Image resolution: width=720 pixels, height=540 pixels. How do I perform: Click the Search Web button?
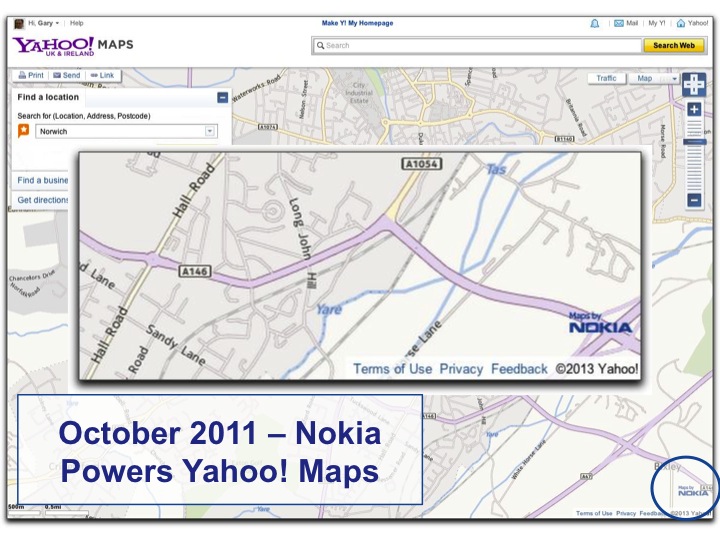pos(674,45)
